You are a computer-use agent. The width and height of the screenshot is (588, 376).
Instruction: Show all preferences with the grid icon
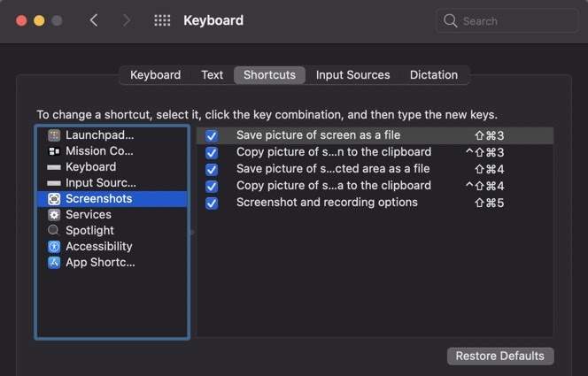(x=162, y=20)
